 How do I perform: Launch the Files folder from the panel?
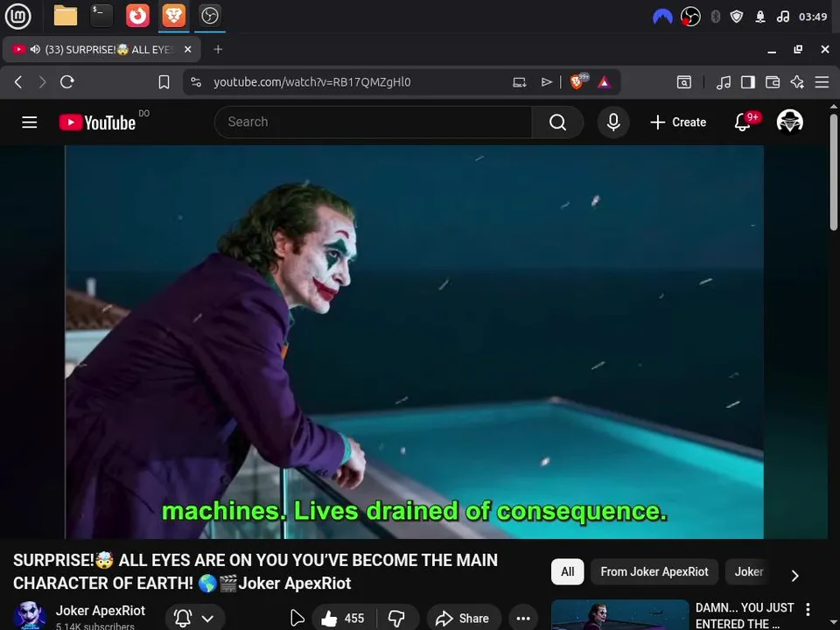pos(66,16)
